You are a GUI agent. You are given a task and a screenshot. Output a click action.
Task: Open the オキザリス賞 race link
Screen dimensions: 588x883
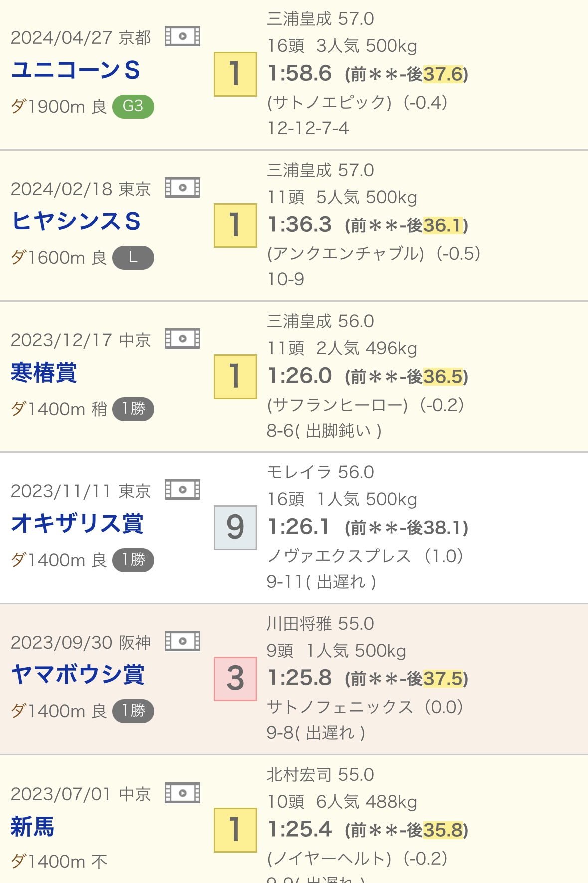[x=77, y=524]
